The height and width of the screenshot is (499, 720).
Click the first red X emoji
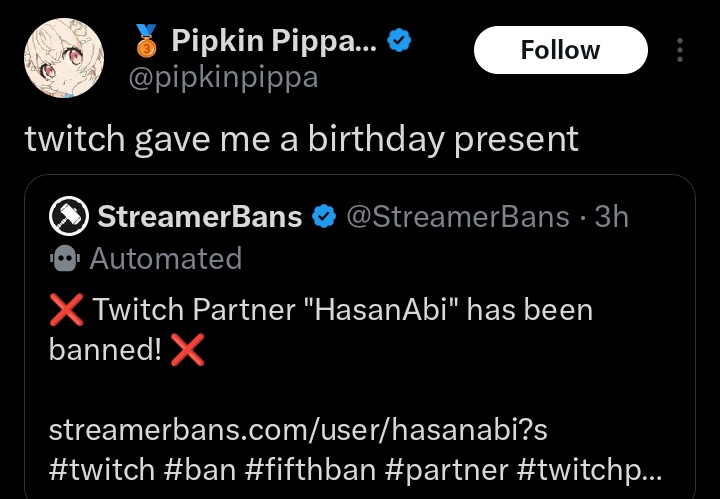coord(66,311)
